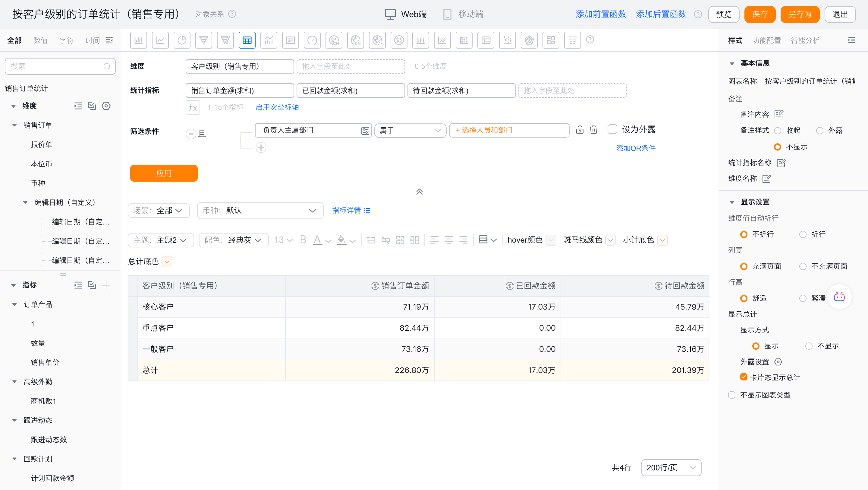Screen dimensions: 868x490
Task: Open the 币种 默认 dropdown
Action: [x=260, y=210]
